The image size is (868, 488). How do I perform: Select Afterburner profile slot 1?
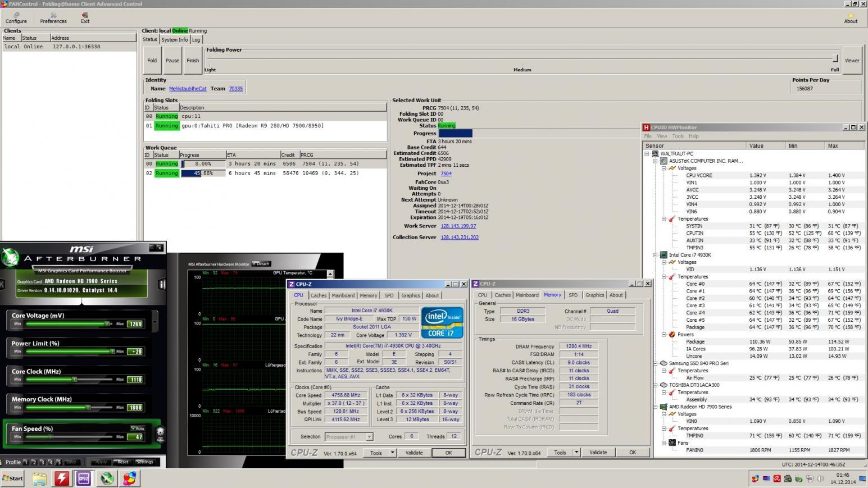[x=25, y=462]
